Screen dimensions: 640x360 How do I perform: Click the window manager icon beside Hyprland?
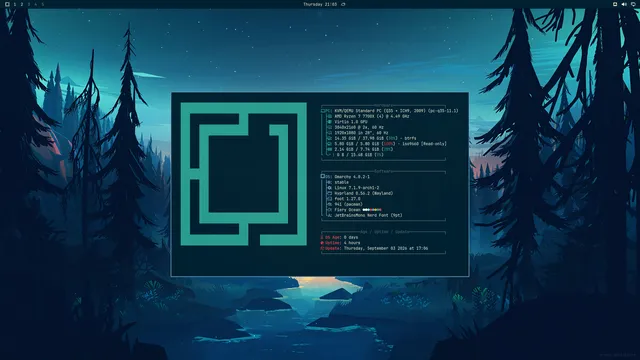coord(329,193)
